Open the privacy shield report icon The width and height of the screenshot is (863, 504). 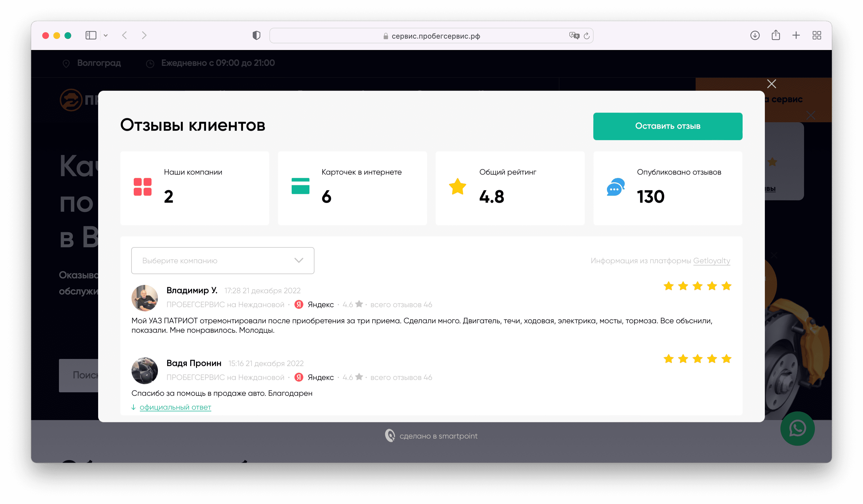(256, 36)
